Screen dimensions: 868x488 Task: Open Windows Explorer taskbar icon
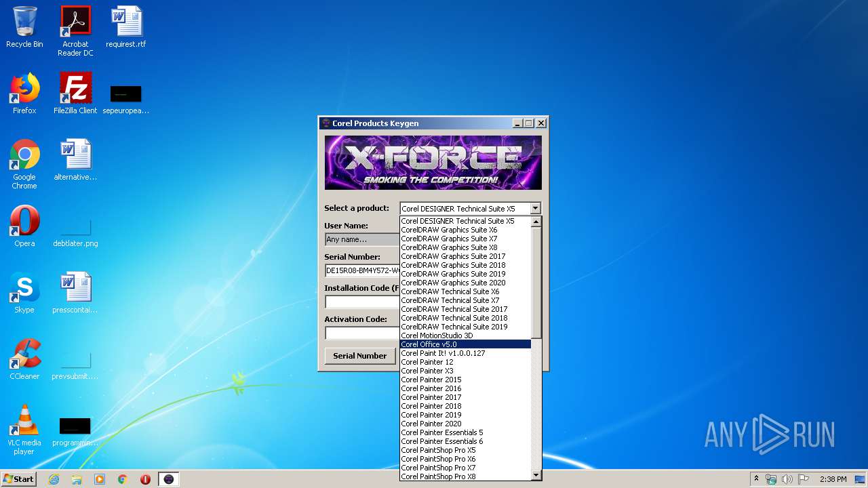pyautogui.click(x=77, y=479)
